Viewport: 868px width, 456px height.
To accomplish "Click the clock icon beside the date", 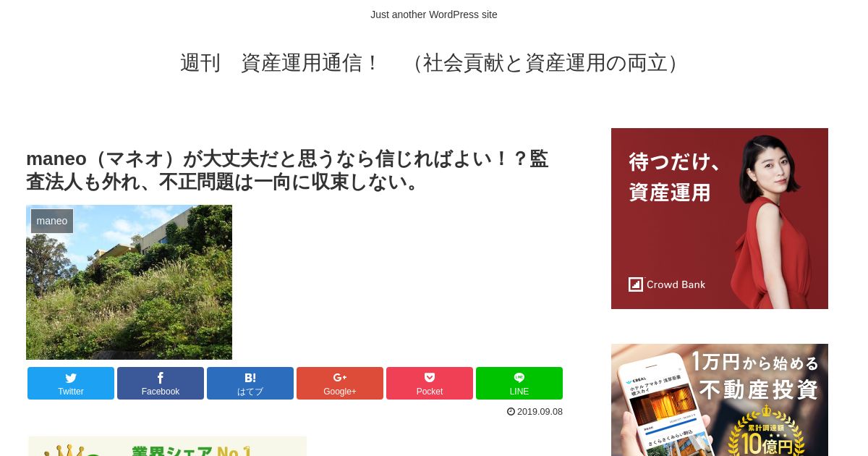I will pos(511,411).
